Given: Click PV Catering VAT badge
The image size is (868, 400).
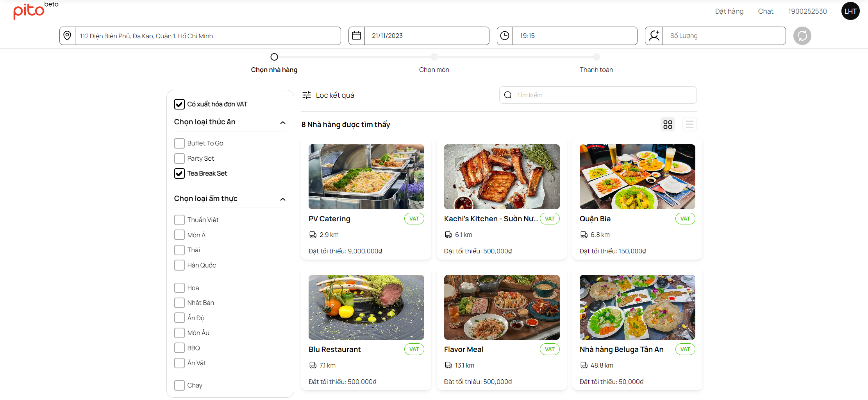Looking at the screenshot, I should tap(414, 219).
